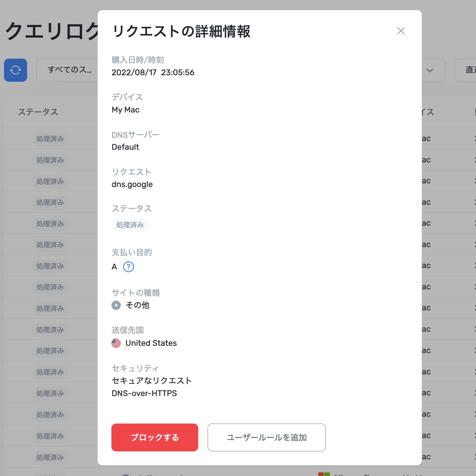Click the United States country text
Viewport: 476px width, 476px height.
tap(151, 343)
